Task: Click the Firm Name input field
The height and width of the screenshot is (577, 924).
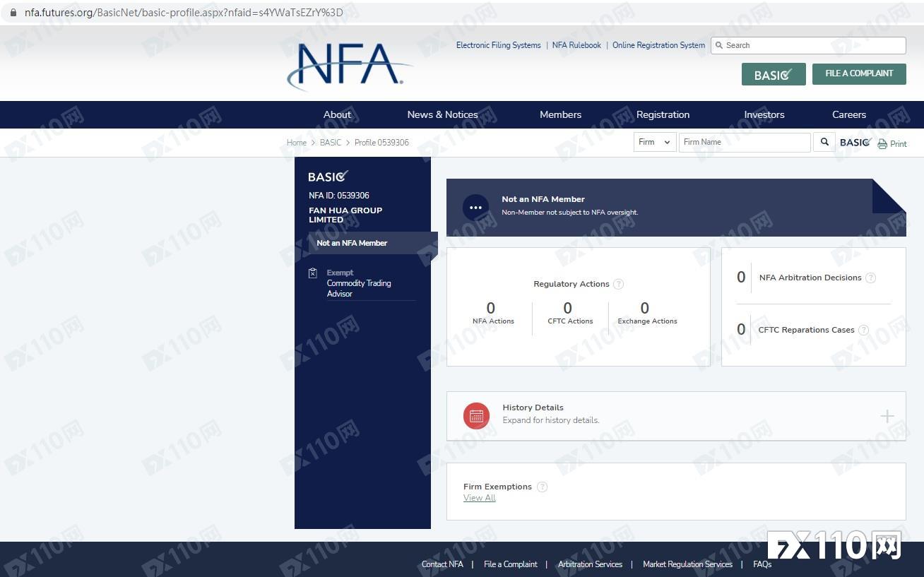Action: pos(745,142)
